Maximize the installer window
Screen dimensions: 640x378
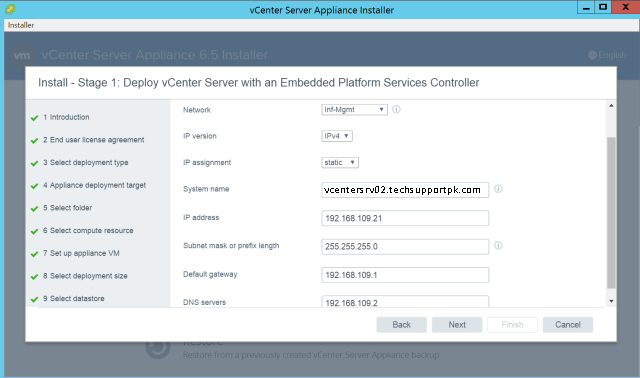click(x=603, y=7)
